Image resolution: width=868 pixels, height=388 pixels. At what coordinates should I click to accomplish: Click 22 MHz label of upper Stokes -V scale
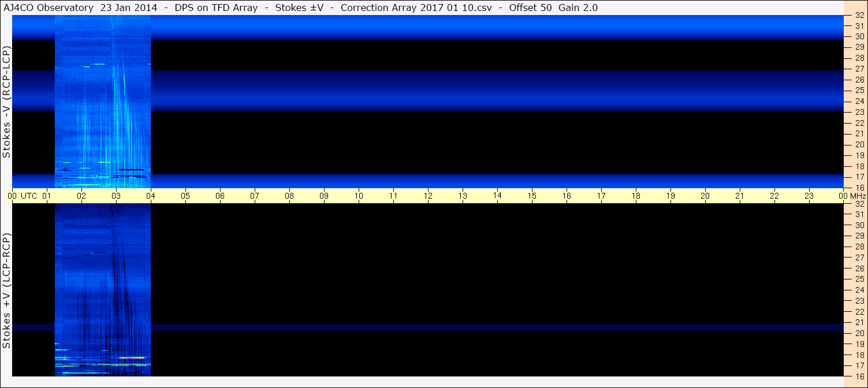(x=859, y=123)
